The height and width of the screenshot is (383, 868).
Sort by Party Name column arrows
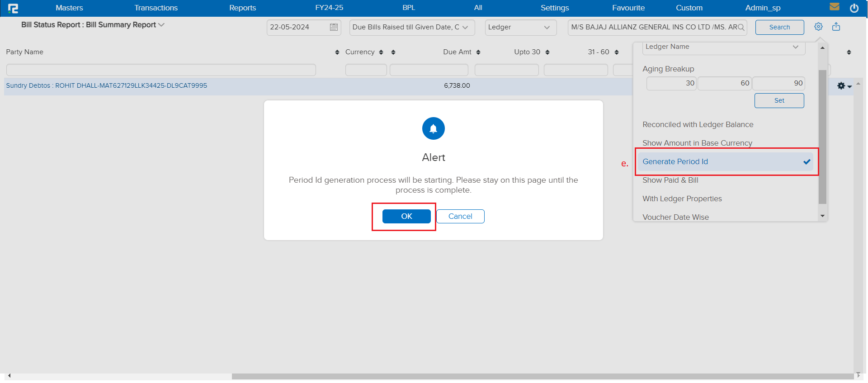pyautogui.click(x=337, y=52)
